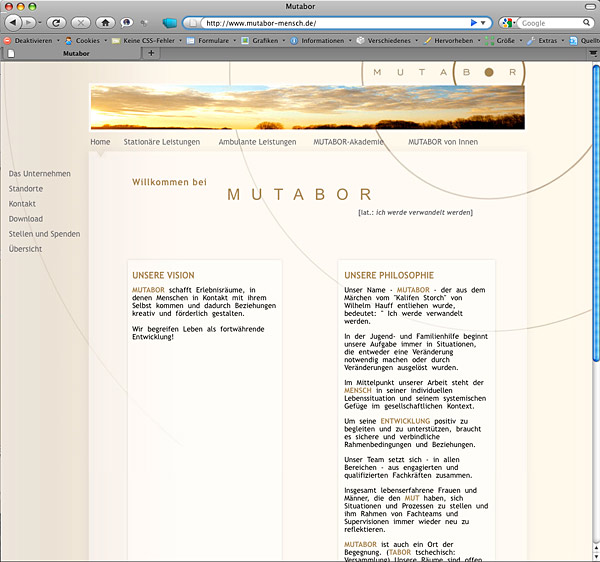Go back with the Back arrow button
600x562 pixels.
(13, 23)
